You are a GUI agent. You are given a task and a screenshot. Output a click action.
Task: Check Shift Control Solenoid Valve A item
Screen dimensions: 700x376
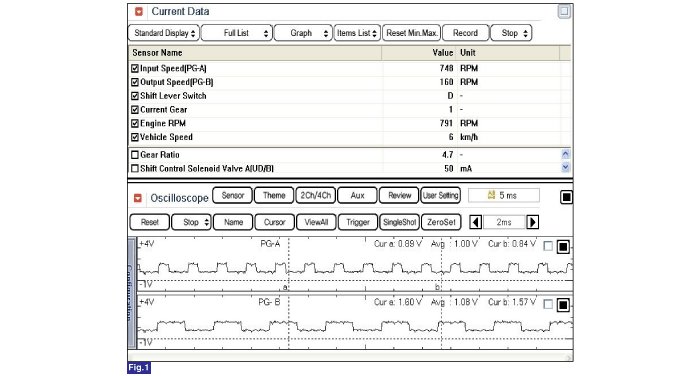(x=135, y=169)
